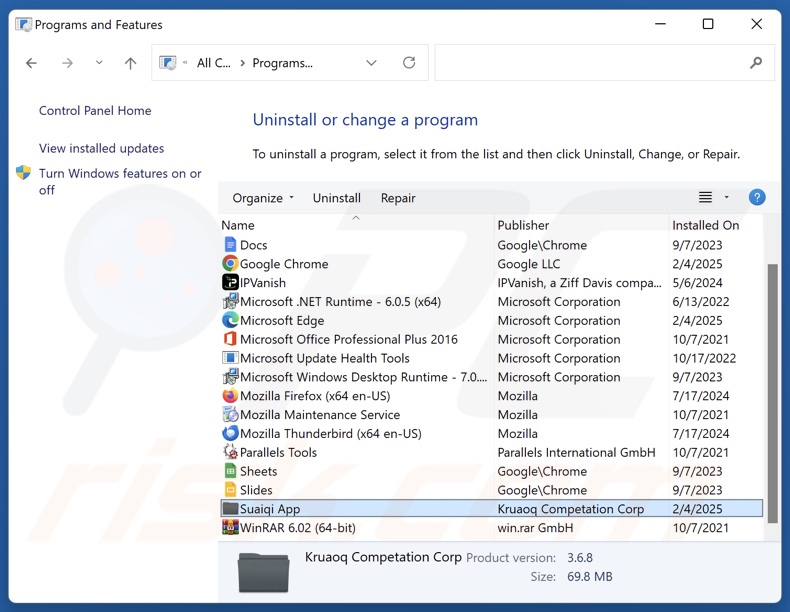Open View installed updates link
The height and width of the screenshot is (612, 790).
(101, 148)
